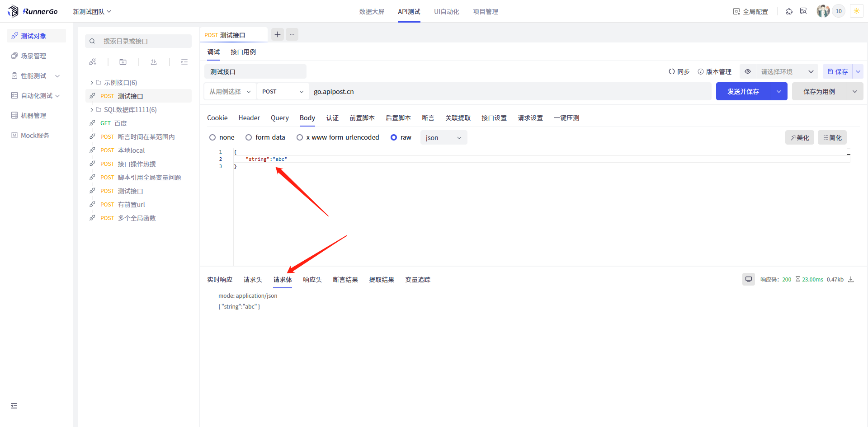Open a new request tab with plus icon
The image size is (868, 427).
point(278,34)
